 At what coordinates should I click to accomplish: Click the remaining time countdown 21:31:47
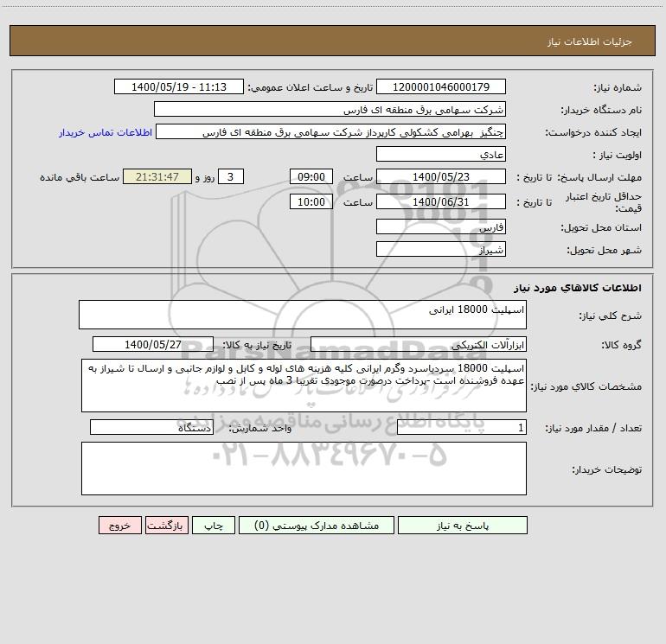coord(157,176)
